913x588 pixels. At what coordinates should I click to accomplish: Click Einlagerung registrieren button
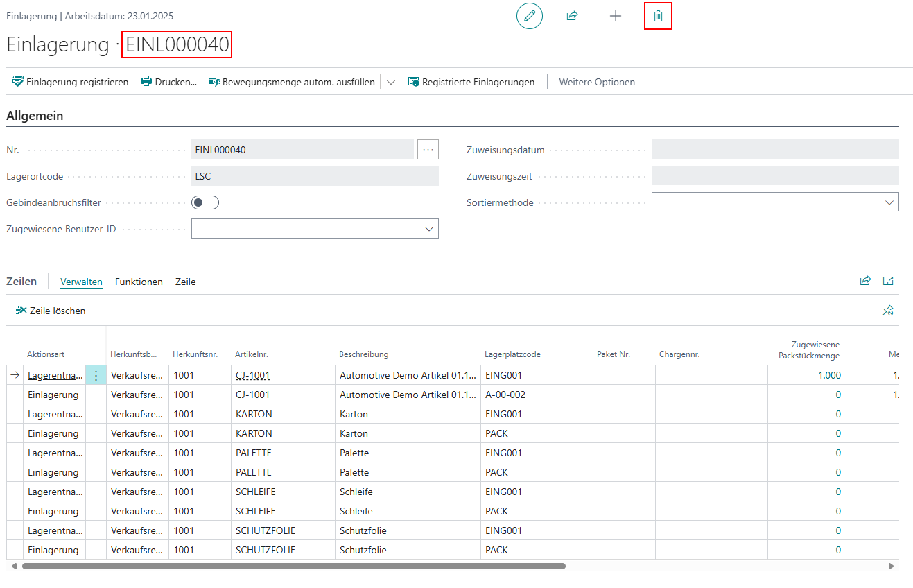point(71,82)
